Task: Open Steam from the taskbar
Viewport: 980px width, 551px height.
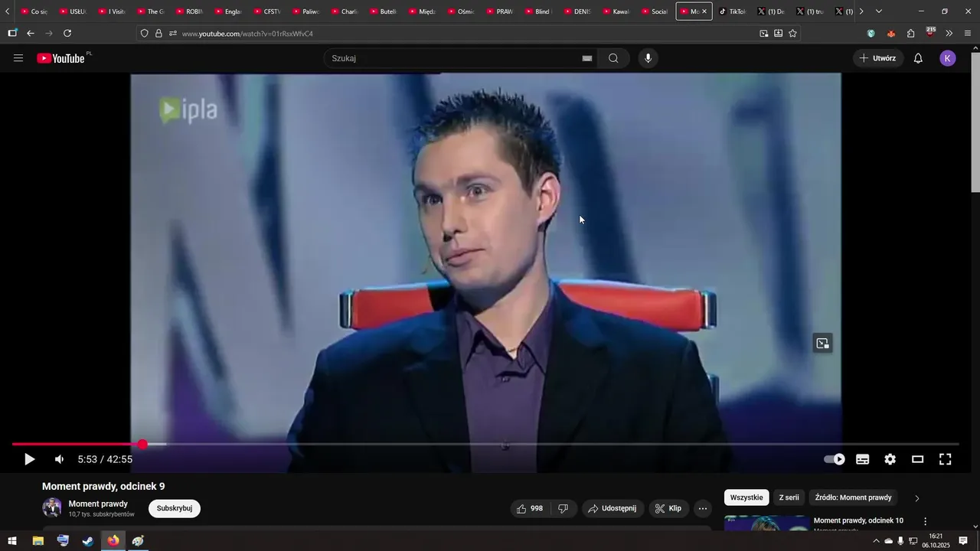Action: tap(88, 541)
